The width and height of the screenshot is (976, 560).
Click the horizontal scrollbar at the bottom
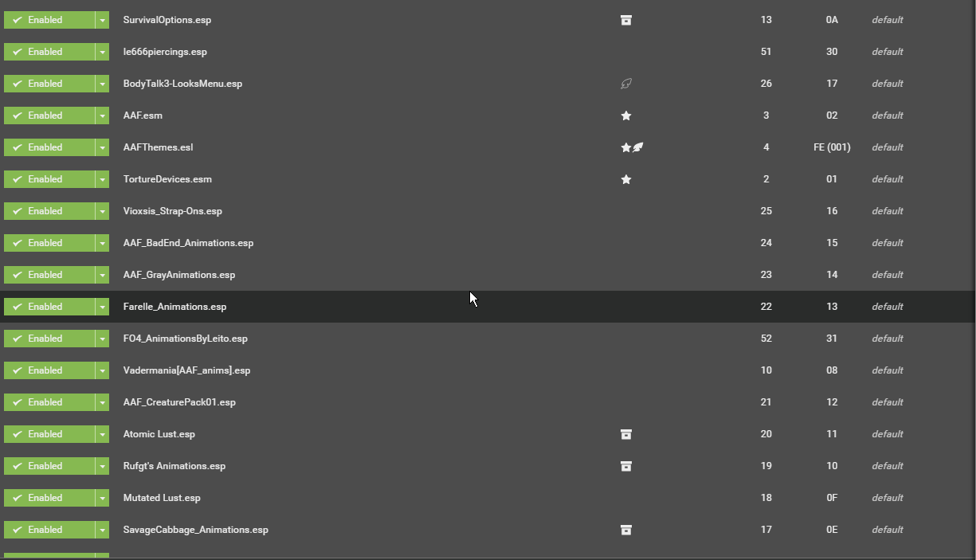tap(488, 557)
